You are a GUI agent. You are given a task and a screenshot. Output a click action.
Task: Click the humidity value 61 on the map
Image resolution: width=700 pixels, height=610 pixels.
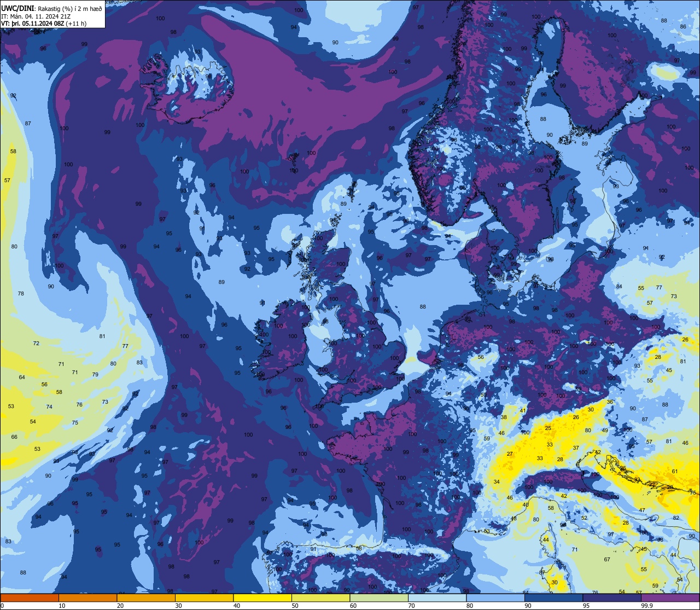tap(675, 472)
